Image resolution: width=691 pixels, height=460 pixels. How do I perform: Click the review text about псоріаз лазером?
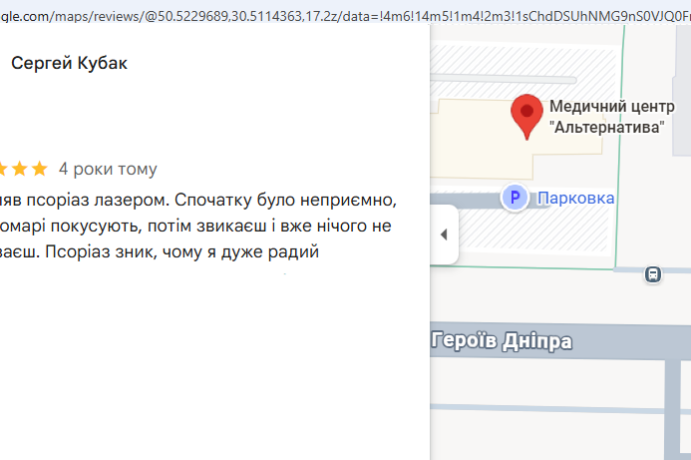point(198,226)
